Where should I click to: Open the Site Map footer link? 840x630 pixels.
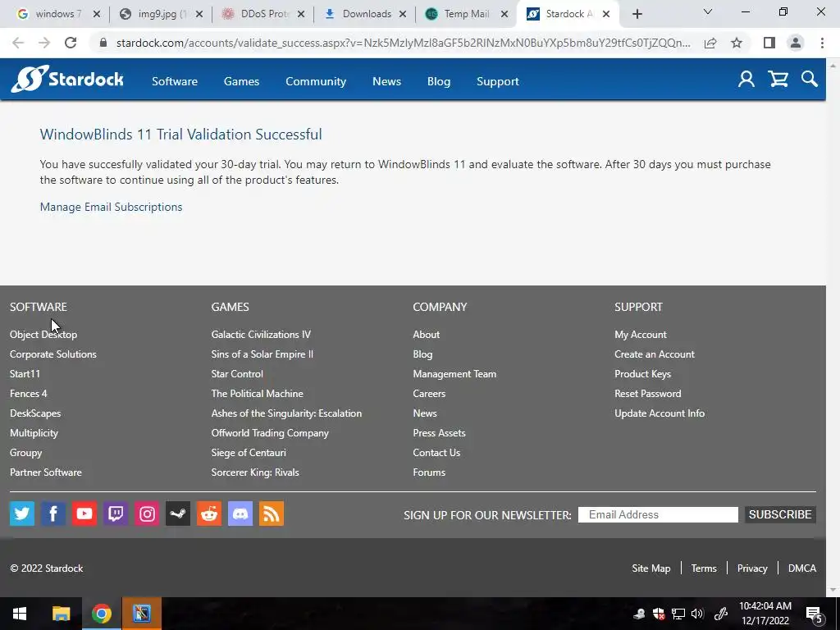(651, 568)
